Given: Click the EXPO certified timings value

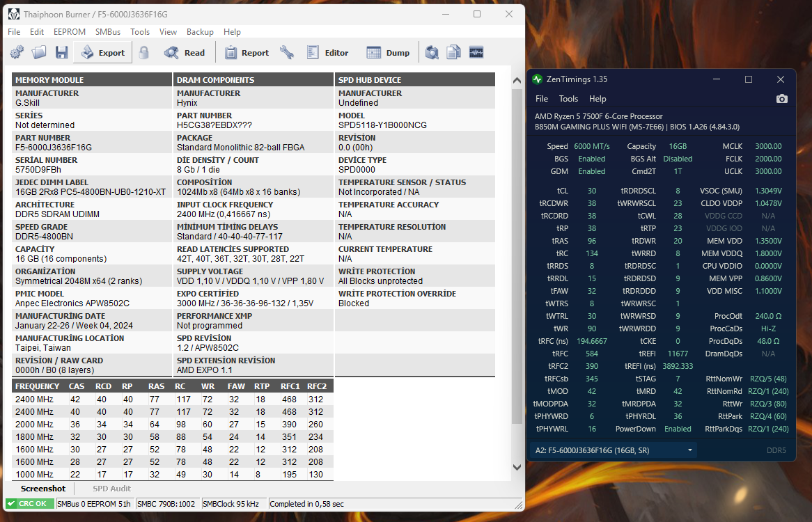Looking at the screenshot, I should 245,303.
